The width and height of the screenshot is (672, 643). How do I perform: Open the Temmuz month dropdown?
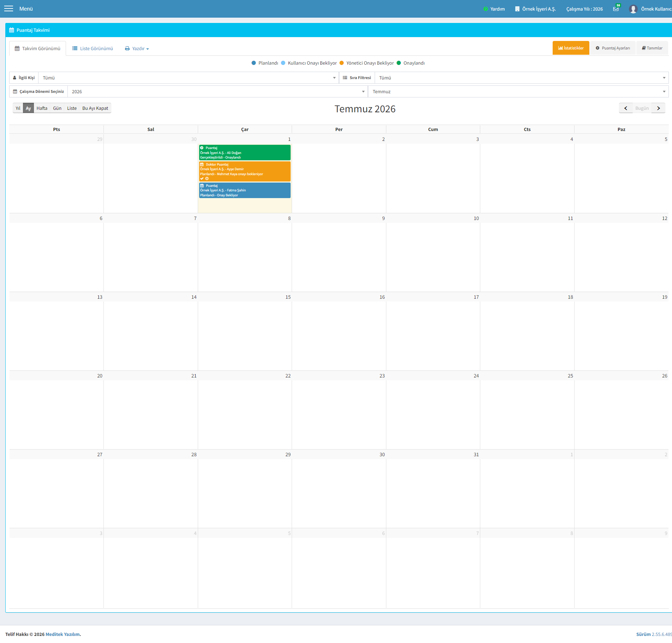[518, 91]
